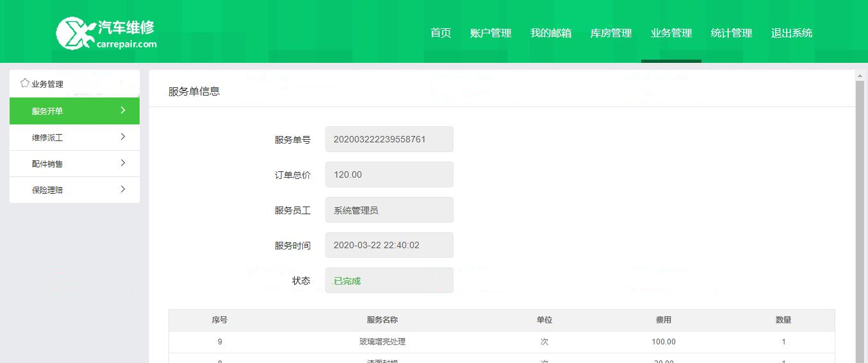This screenshot has height=363, width=868.
Task: Open 账户管理 in the top menu
Action: (x=491, y=33)
